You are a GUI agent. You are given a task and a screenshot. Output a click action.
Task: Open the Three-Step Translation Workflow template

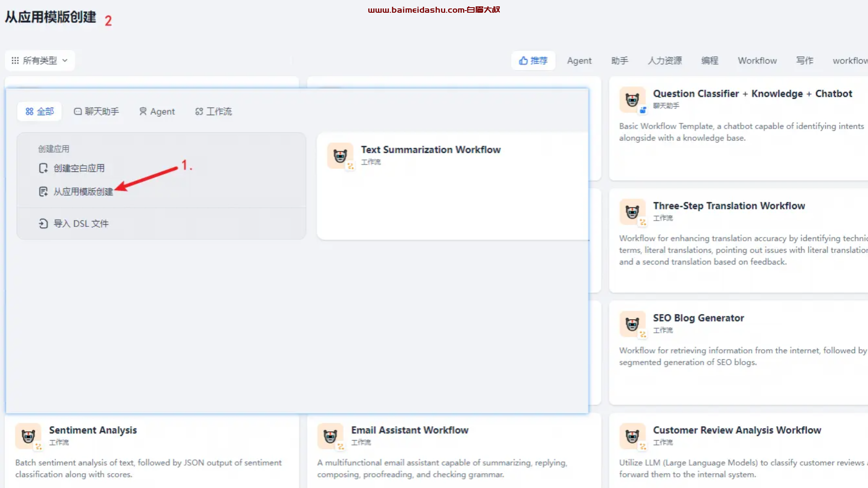[738, 240]
